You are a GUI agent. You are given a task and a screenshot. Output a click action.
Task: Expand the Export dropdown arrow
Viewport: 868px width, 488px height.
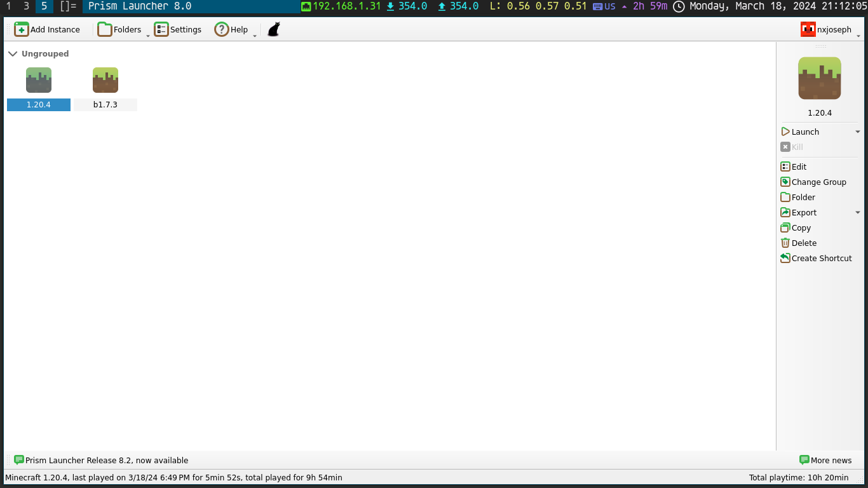pos(857,213)
